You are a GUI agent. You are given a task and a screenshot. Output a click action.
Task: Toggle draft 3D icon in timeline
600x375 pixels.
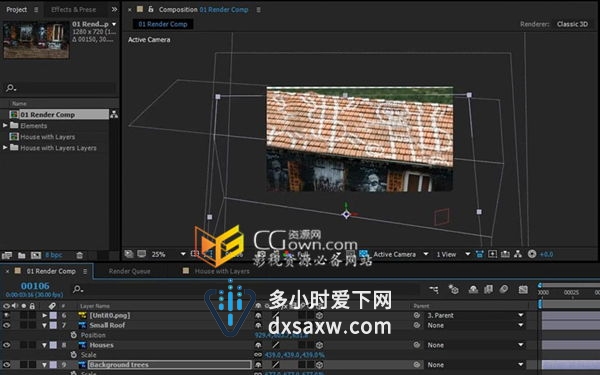pyautogui.click(x=453, y=290)
